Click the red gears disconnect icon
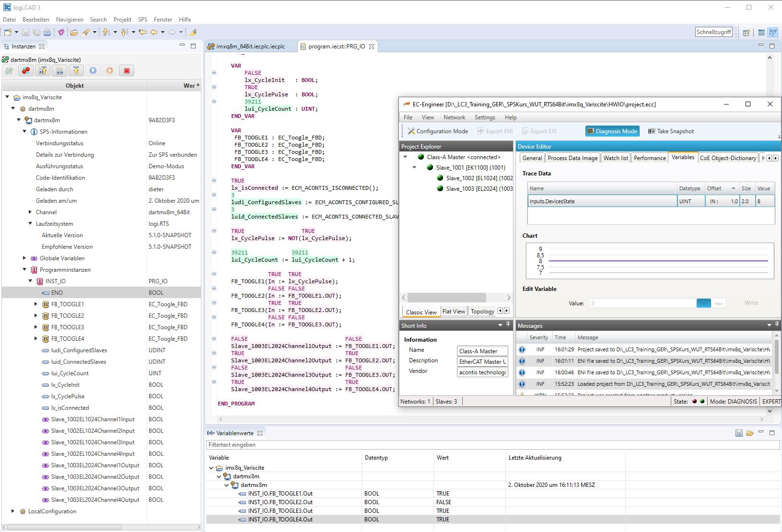 pos(26,71)
